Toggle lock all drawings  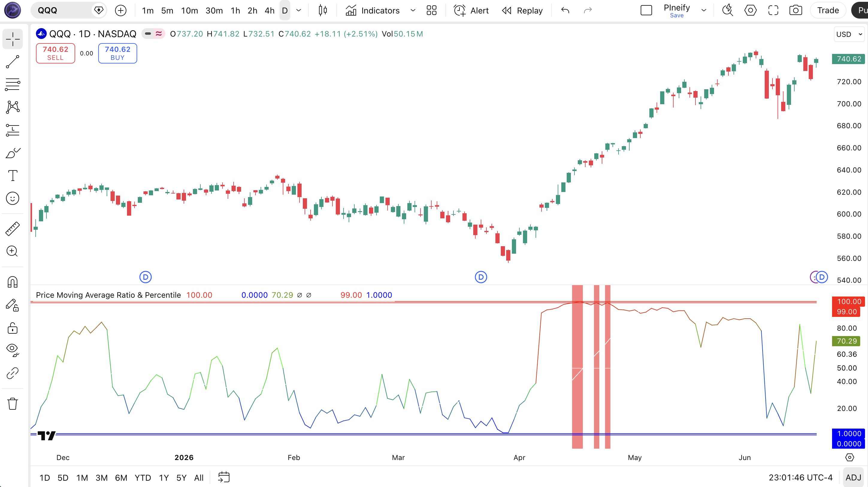tap(13, 328)
